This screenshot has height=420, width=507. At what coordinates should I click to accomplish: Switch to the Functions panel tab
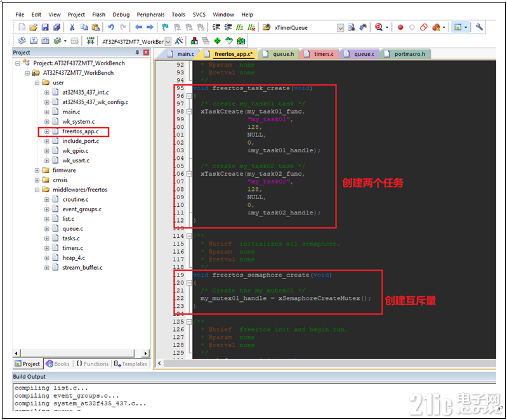click(93, 364)
